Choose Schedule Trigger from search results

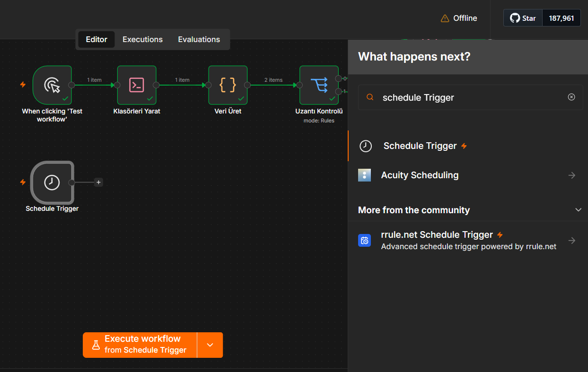pos(468,146)
